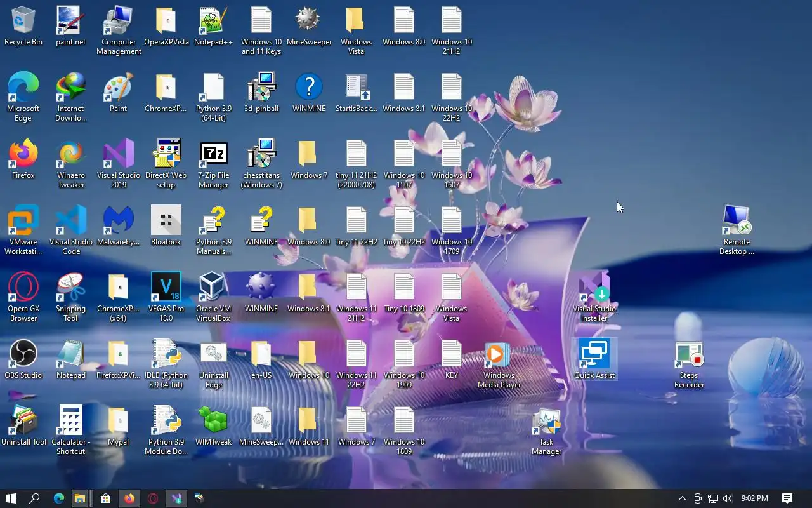Open Microsoft Store from the taskbar
The height and width of the screenshot is (508, 812).
pyautogui.click(x=106, y=498)
